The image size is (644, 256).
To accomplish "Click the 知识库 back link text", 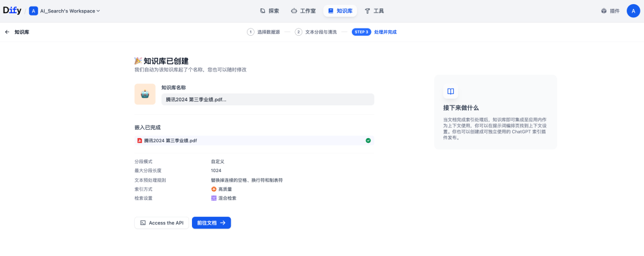I will pos(22,32).
